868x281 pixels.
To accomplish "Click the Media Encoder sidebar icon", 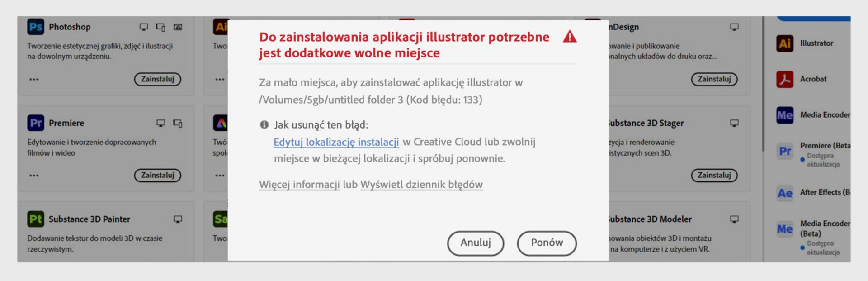I will pyautogui.click(x=785, y=115).
